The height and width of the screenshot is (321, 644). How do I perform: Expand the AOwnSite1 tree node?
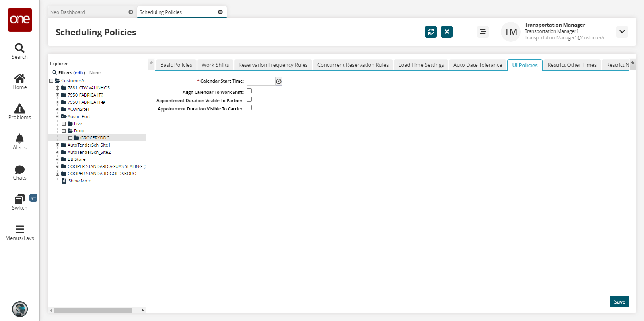pyautogui.click(x=57, y=109)
